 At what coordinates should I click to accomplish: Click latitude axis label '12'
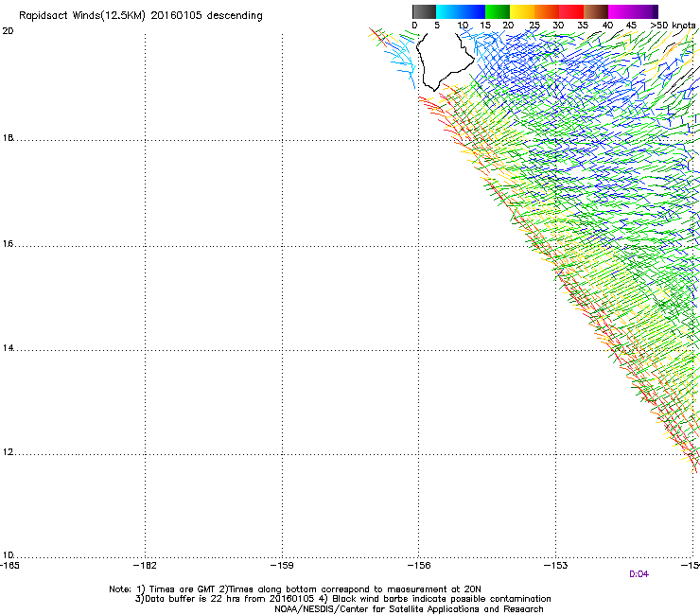8,452
